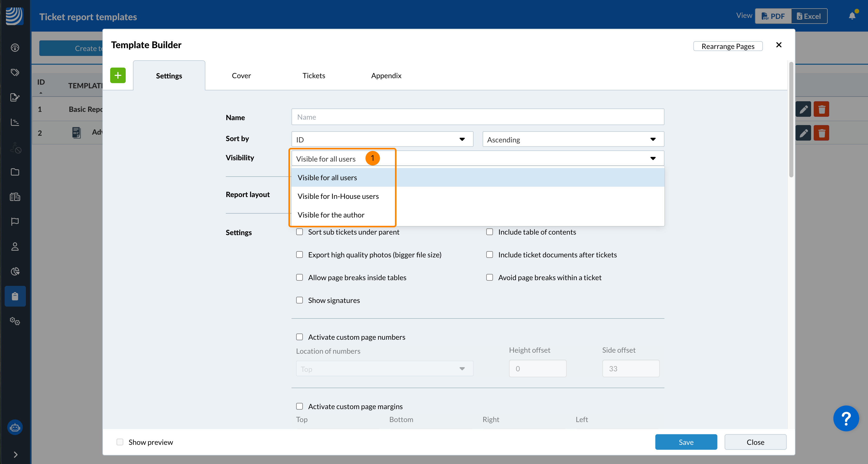Select Visible for In-House users option
This screenshot has height=464, width=868.
coord(338,196)
